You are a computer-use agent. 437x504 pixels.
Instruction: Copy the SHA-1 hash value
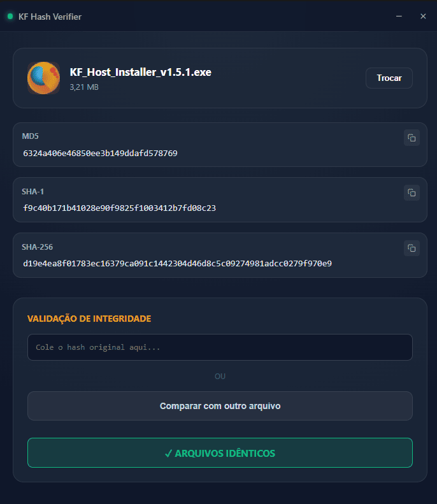coord(412,192)
